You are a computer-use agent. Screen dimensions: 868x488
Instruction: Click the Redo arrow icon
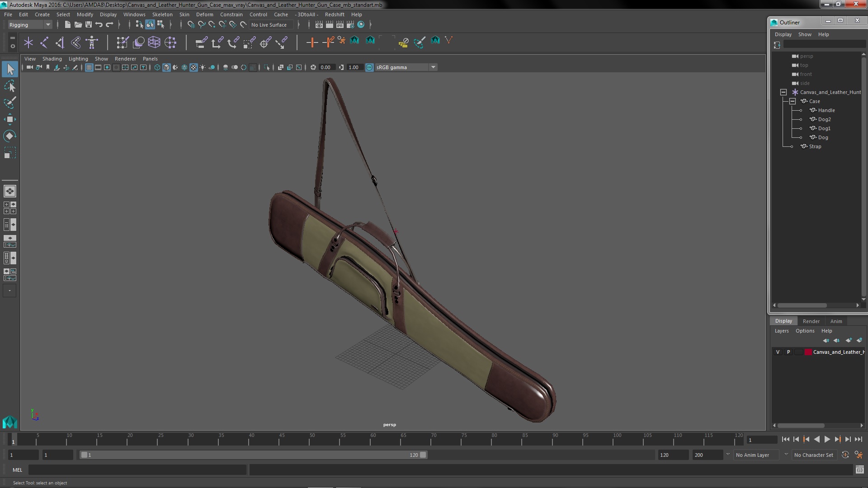[109, 25]
